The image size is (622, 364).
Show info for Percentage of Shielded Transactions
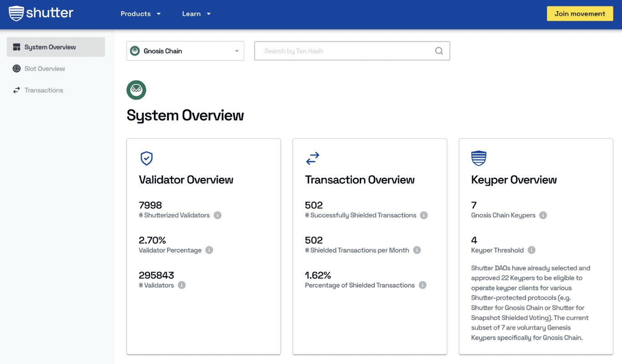point(423,285)
